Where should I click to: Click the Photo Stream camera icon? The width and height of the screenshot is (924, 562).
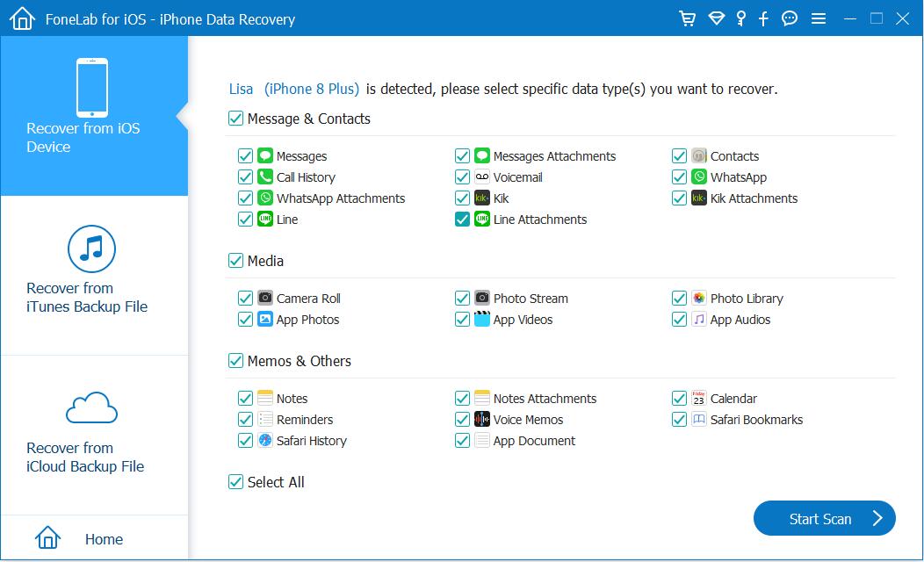482,298
